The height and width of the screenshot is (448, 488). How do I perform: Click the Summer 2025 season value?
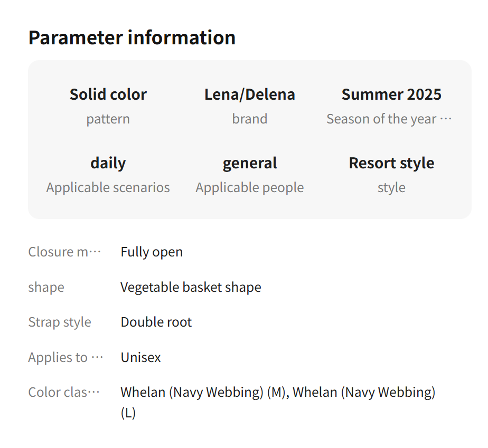pos(391,94)
